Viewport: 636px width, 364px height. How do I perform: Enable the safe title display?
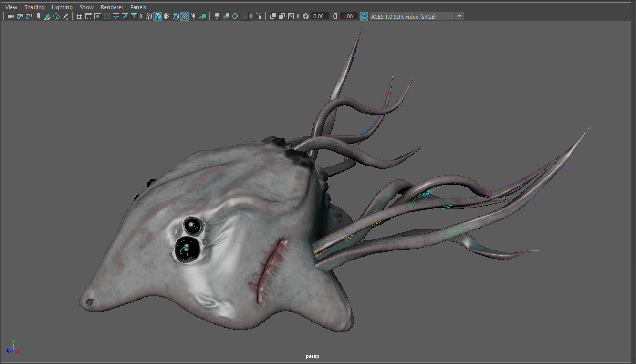click(134, 16)
